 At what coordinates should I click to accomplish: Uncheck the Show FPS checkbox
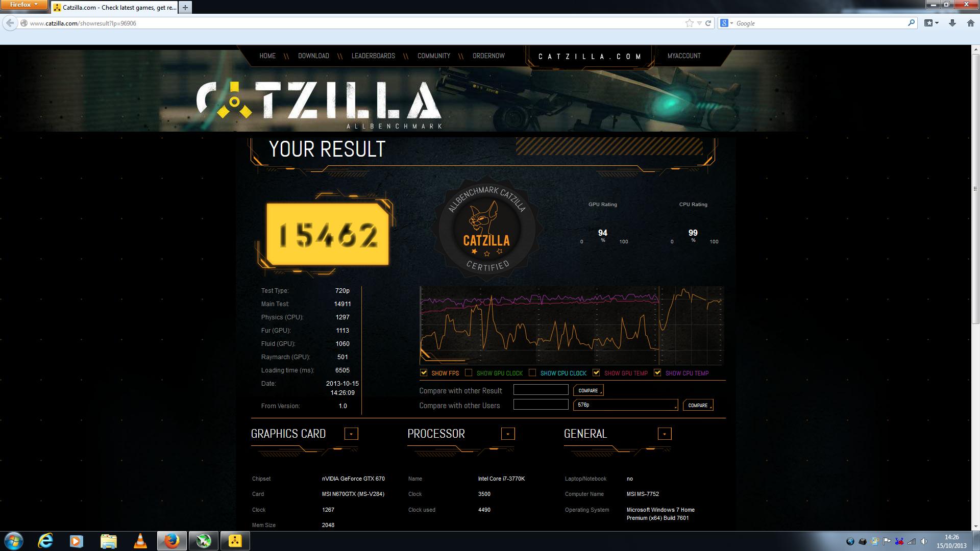click(424, 373)
